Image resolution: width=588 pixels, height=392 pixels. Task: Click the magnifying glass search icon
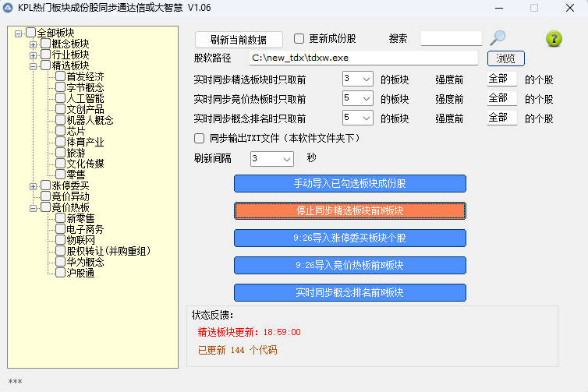click(x=498, y=38)
